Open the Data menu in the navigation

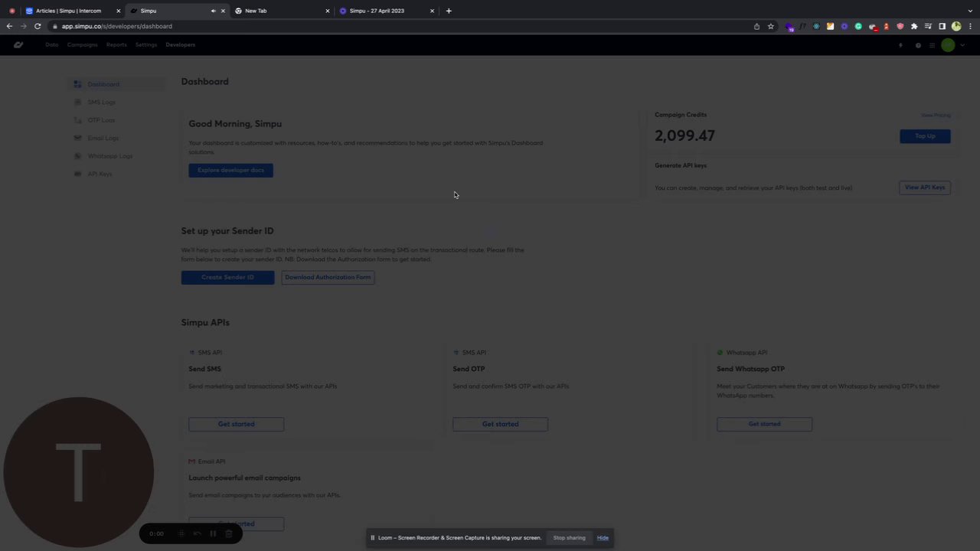(51, 44)
